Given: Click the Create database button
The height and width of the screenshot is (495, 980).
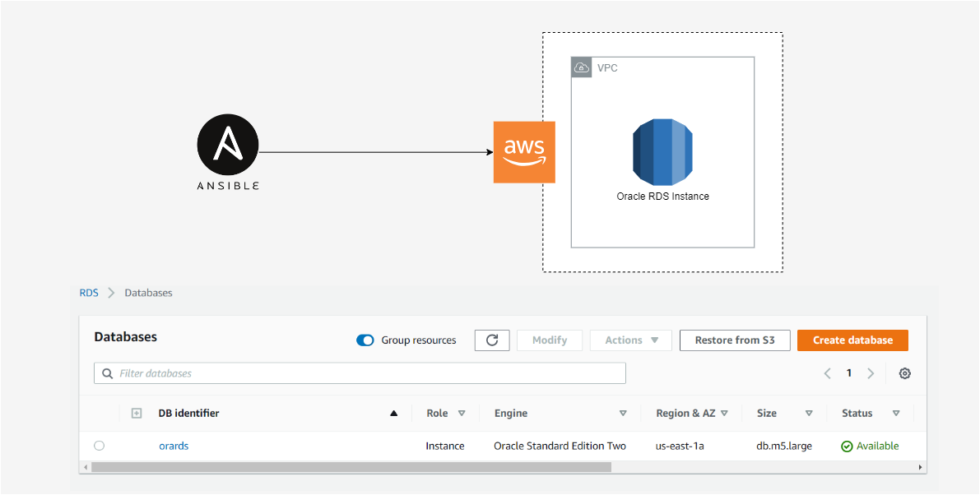Looking at the screenshot, I should tap(852, 340).
